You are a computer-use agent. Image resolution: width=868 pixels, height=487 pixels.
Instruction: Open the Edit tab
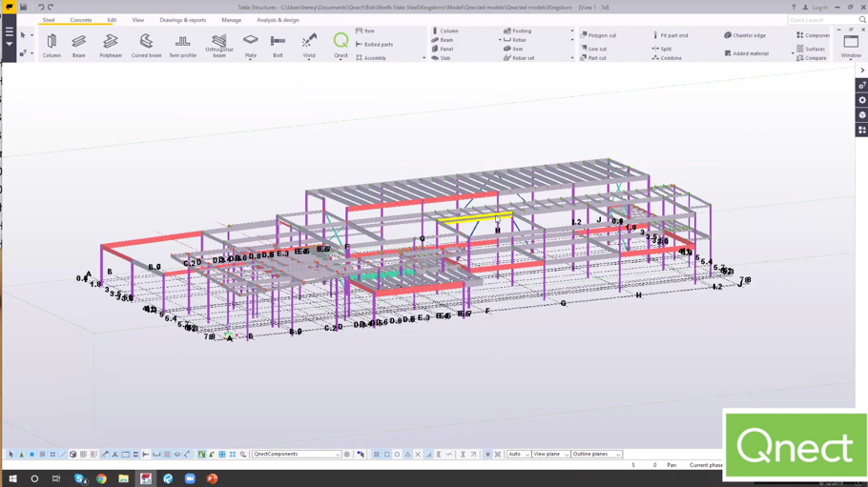[112, 20]
